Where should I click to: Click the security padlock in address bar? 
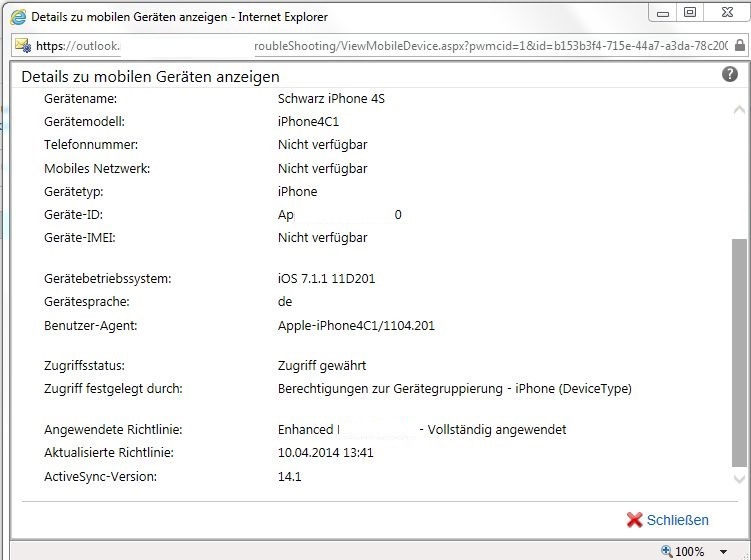tap(740, 46)
